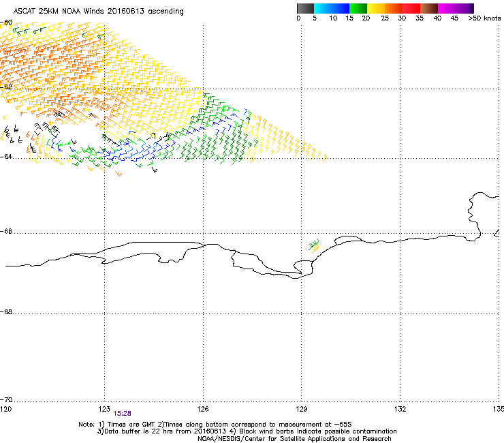Click the latitude label '-62'
504x443 pixels.
click(x=6, y=87)
